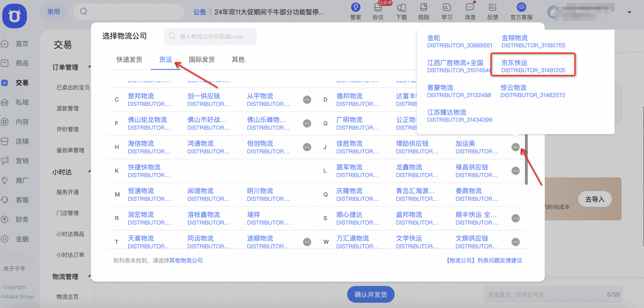Show more companies in row F
The image size is (644, 308).
coord(307,123)
